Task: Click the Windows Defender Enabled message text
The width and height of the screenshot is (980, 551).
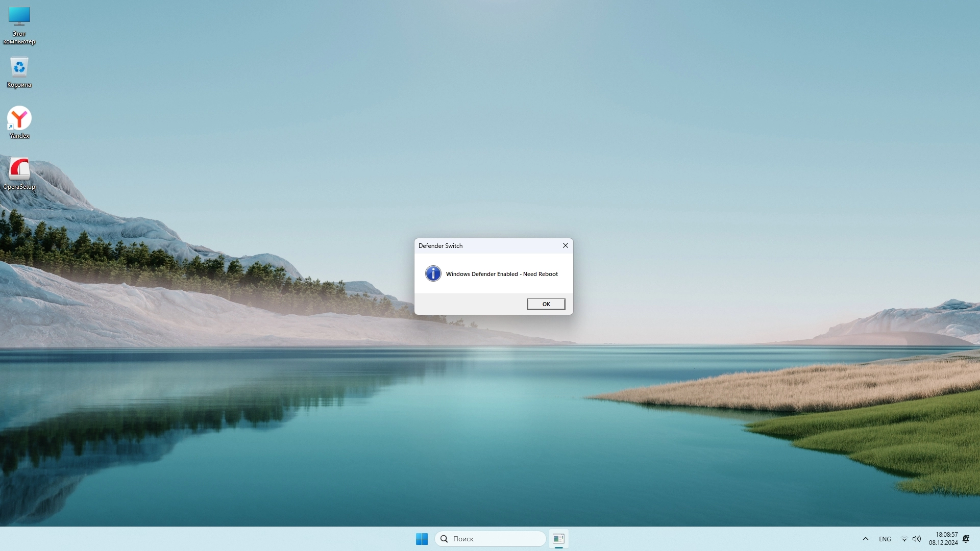Action: pyautogui.click(x=502, y=274)
